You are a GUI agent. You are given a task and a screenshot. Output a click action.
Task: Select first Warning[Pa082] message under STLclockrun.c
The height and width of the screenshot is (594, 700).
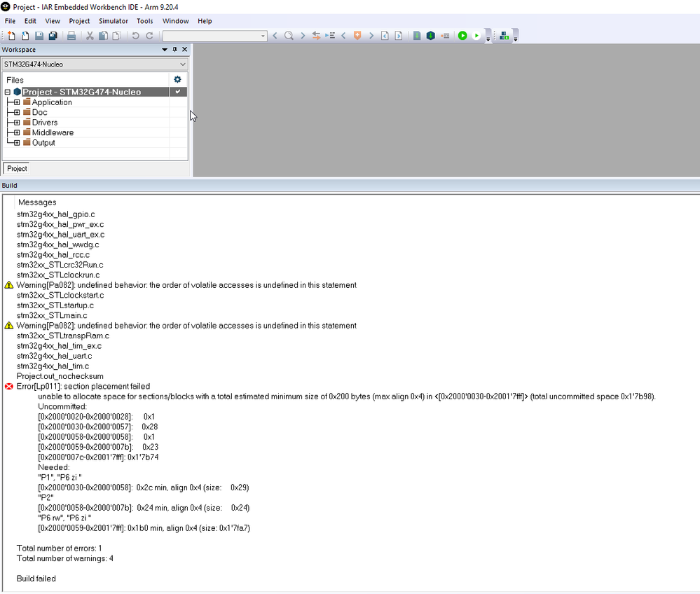pyautogui.click(x=186, y=285)
